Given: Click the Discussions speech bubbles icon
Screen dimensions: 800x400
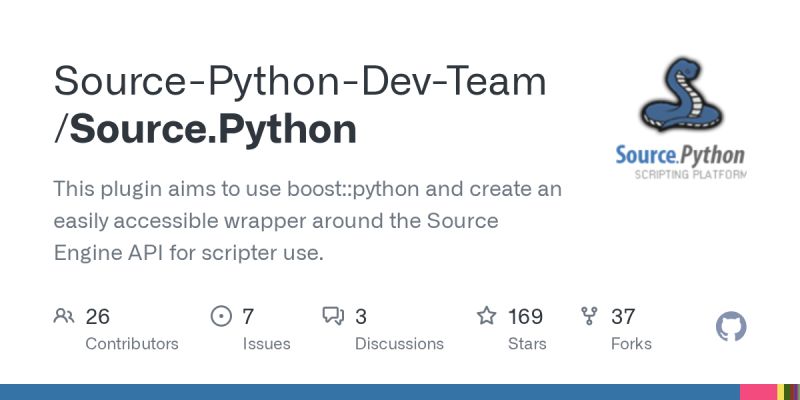Looking at the screenshot, I should 334,316.
